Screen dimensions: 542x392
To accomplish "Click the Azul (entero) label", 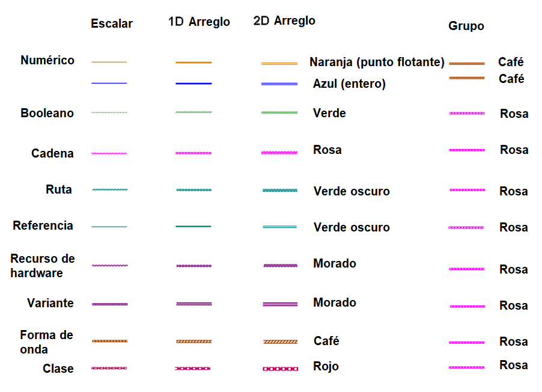I will [x=349, y=84].
